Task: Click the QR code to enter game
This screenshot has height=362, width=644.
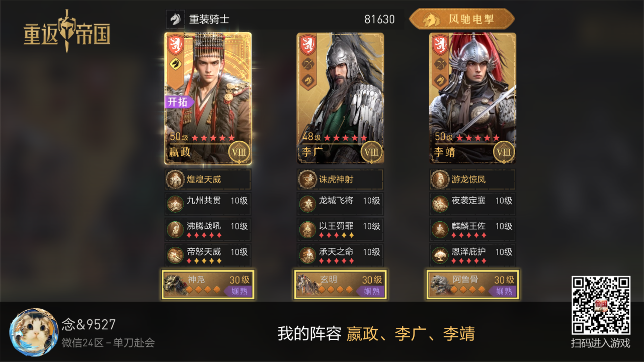Action: click(601, 305)
